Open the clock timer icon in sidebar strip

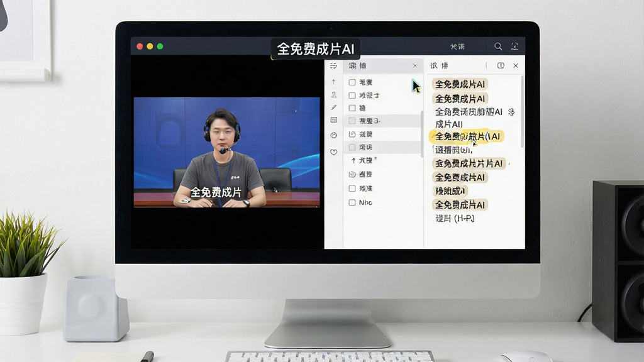click(333, 135)
